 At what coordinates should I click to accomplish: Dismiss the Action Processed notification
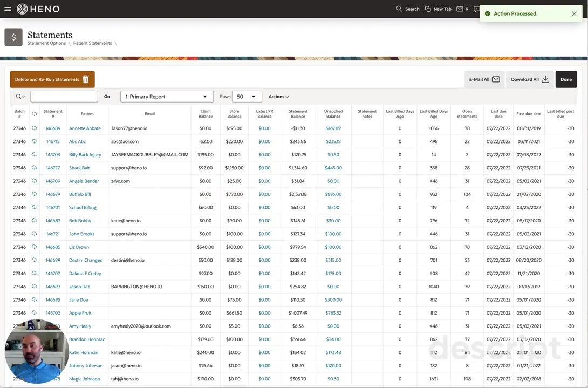point(574,13)
